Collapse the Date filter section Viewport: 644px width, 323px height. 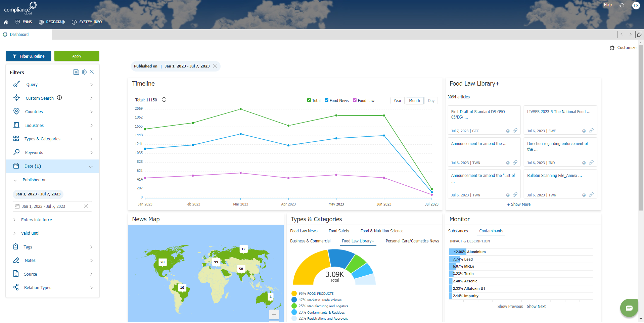click(x=91, y=166)
